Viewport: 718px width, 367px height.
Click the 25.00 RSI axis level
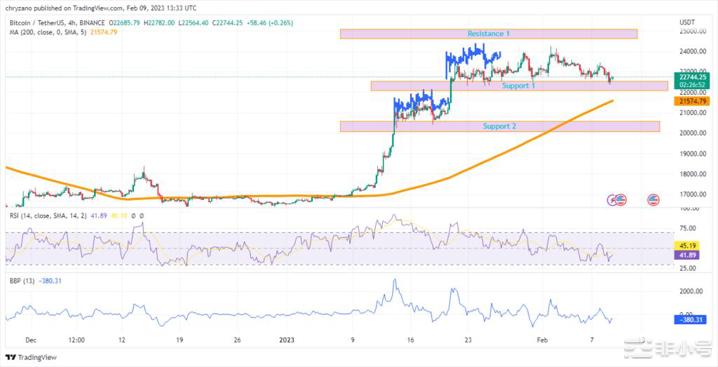687,268
